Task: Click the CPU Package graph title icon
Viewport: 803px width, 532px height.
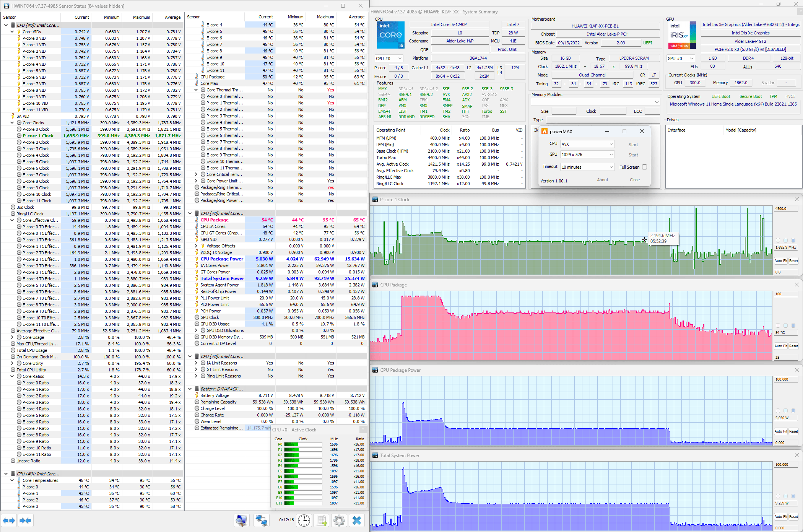Action: 375,285
